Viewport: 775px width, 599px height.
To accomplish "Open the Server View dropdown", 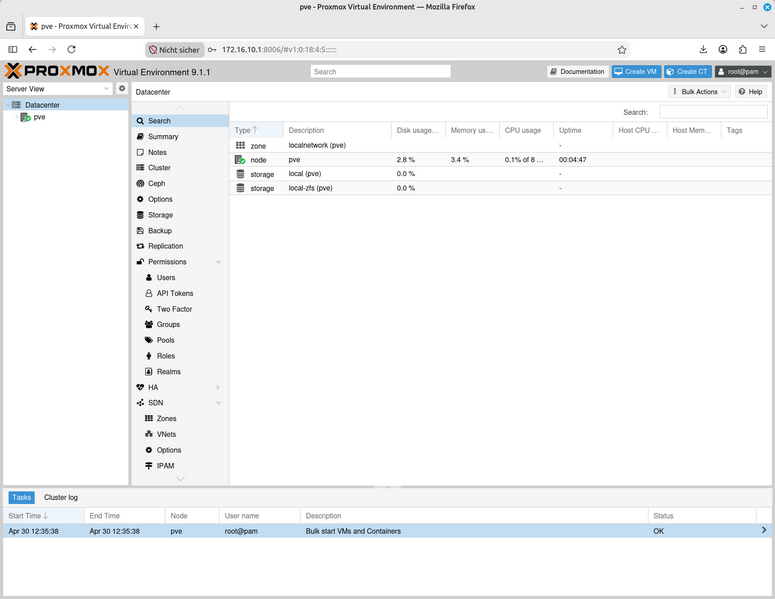I will coord(58,88).
